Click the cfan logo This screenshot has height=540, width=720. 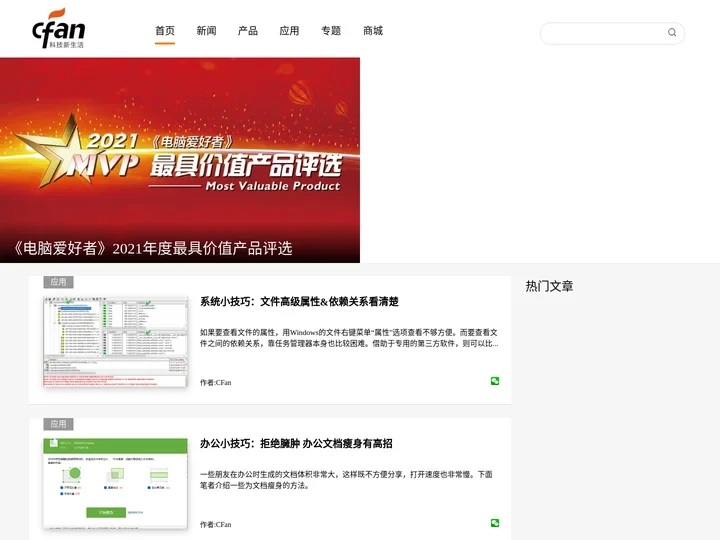point(58,28)
